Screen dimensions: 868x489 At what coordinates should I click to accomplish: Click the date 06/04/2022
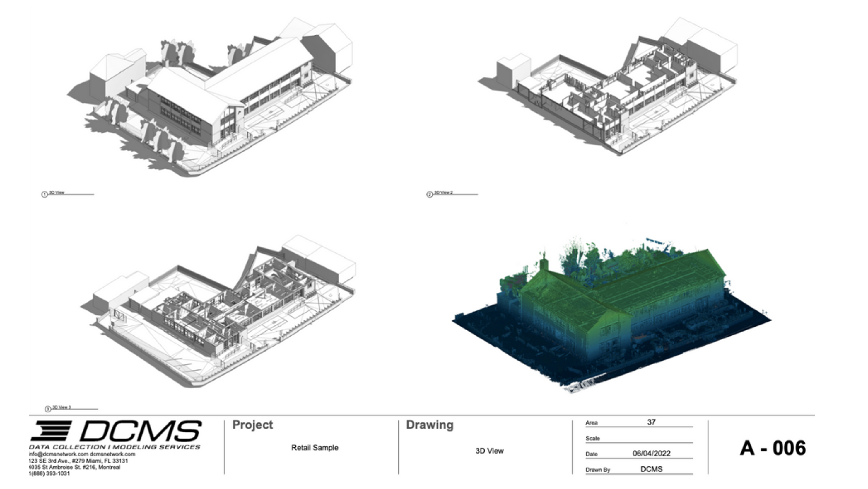click(651, 454)
